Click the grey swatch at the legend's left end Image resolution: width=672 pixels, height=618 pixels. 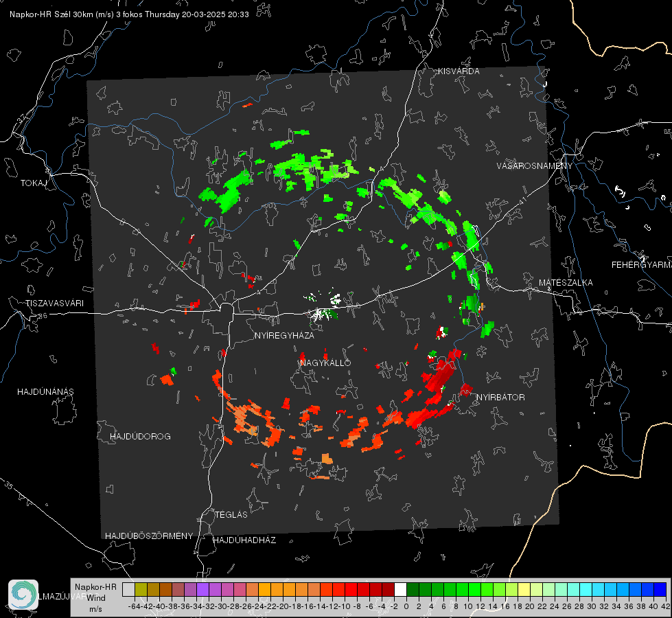pos(128,589)
